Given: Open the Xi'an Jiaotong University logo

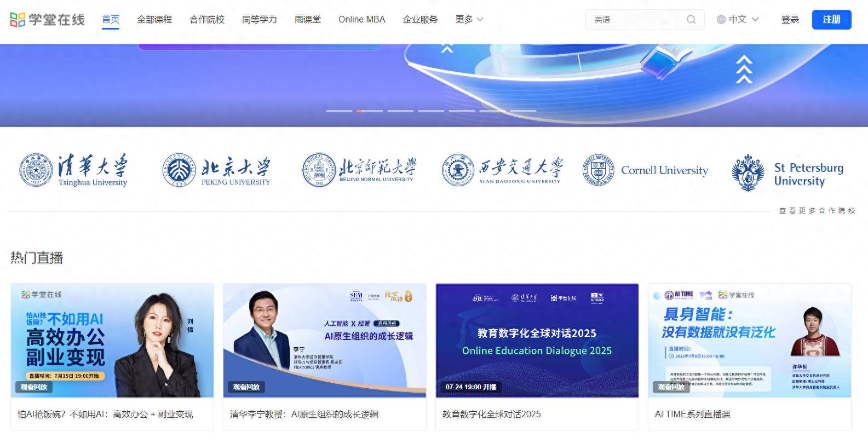Looking at the screenshot, I should pyautogui.click(x=502, y=170).
